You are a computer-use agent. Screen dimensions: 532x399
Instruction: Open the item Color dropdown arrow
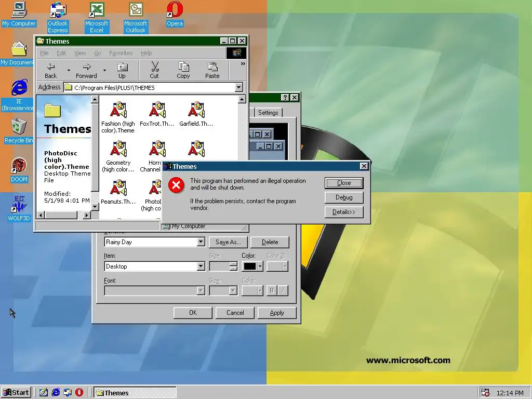(260, 267)
